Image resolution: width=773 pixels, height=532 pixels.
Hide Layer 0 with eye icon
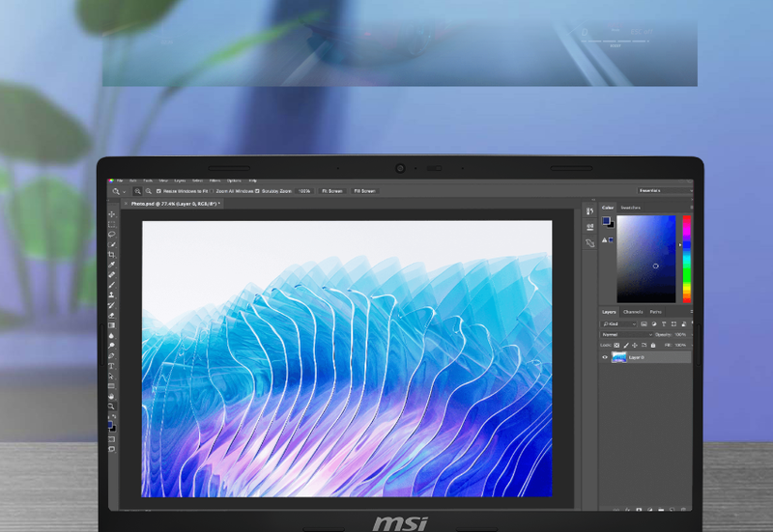pos(605,357)
